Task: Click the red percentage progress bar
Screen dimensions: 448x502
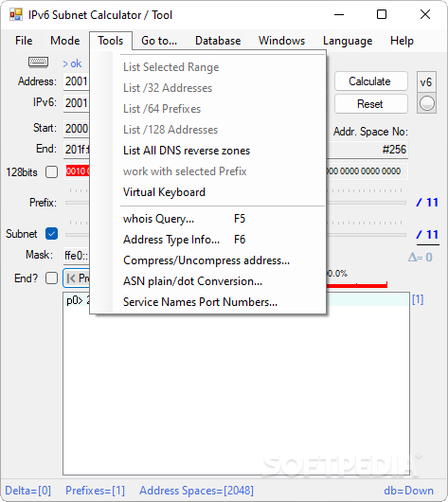Action: [x=357, y=285]
